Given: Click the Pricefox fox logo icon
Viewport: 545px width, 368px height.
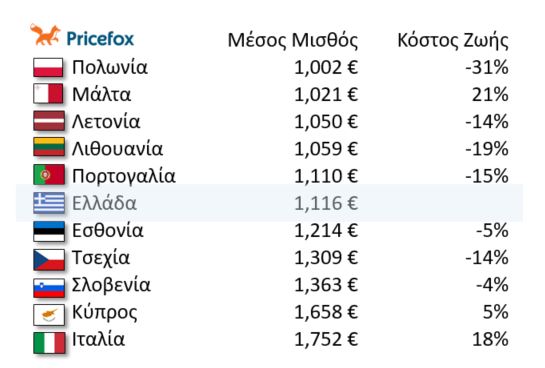Looking at the screenshot, I should pos(45,35).
